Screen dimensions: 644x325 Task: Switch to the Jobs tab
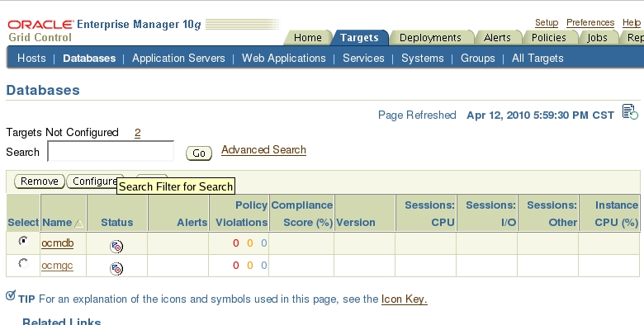pyautogui.click(x=597, y=38)
